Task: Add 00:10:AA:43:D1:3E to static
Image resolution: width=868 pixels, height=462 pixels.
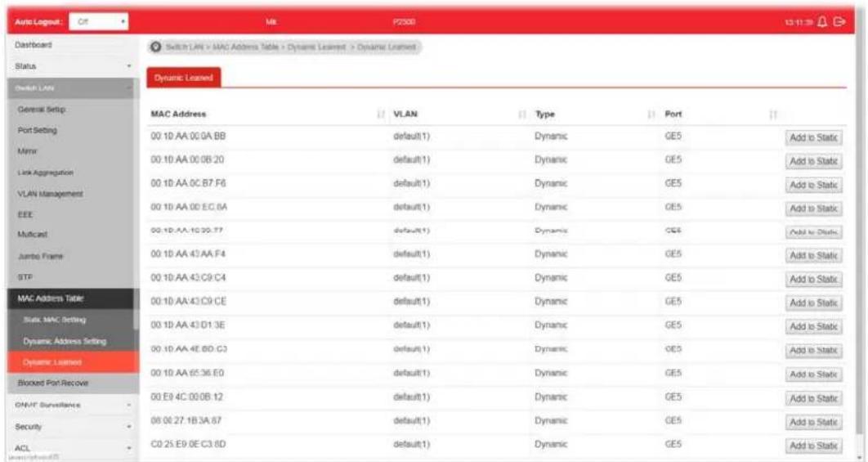Action: tap(813, 327)
